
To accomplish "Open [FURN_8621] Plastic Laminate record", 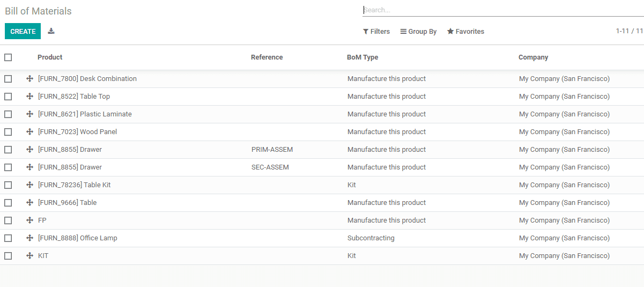I will (x=85, y=114).
